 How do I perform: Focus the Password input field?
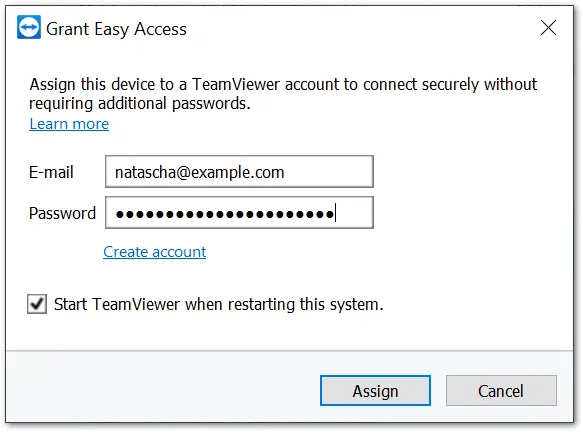click(239, 213)
